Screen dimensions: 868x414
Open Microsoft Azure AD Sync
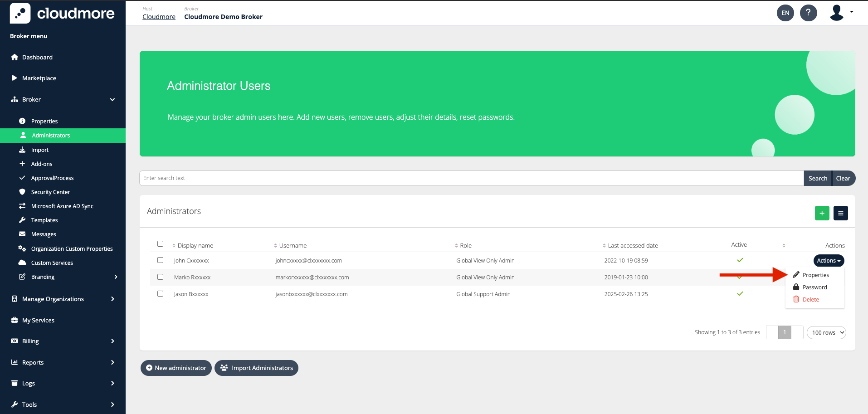(x=62, y=206)
